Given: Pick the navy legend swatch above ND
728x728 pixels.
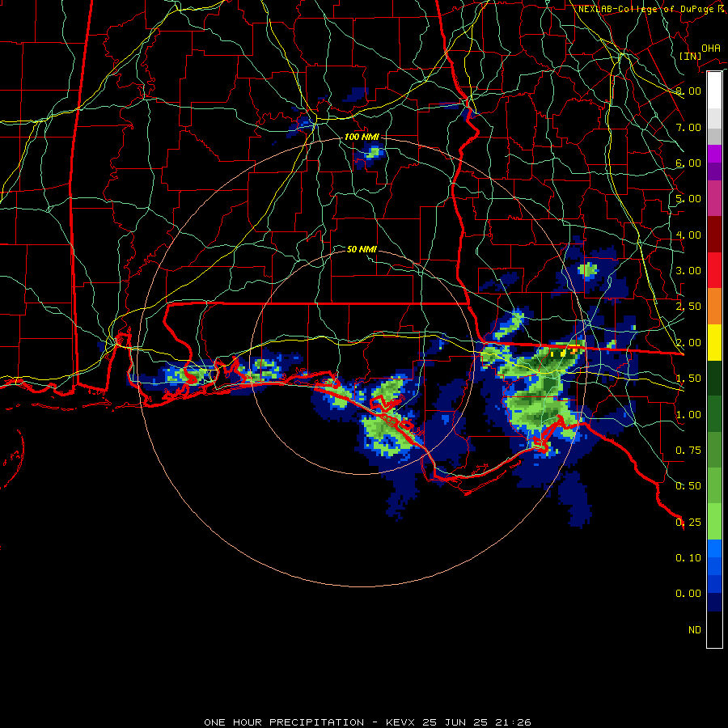Looking at the screenshot, I should tap(714, 603).
